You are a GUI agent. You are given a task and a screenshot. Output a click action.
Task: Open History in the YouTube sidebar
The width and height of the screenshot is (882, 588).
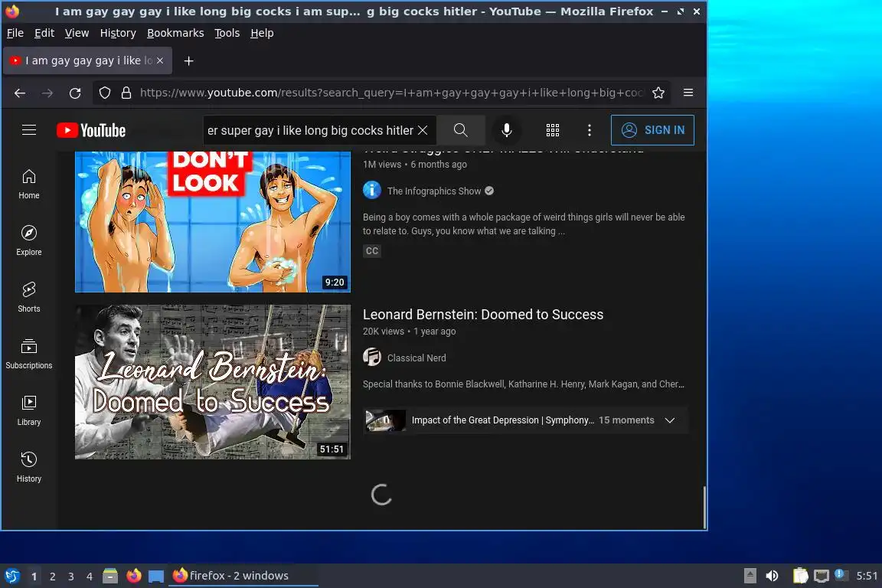coord(28,467)
